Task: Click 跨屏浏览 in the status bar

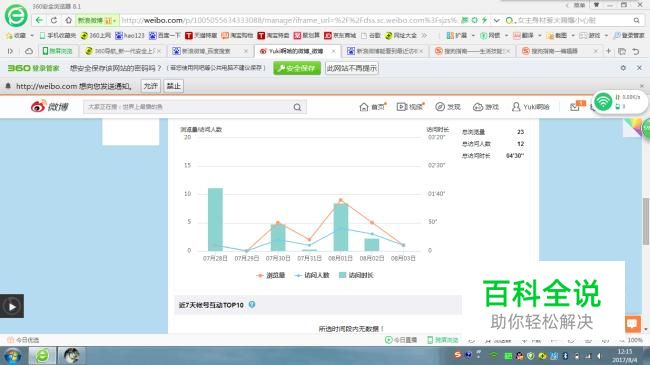Action: 443,340
